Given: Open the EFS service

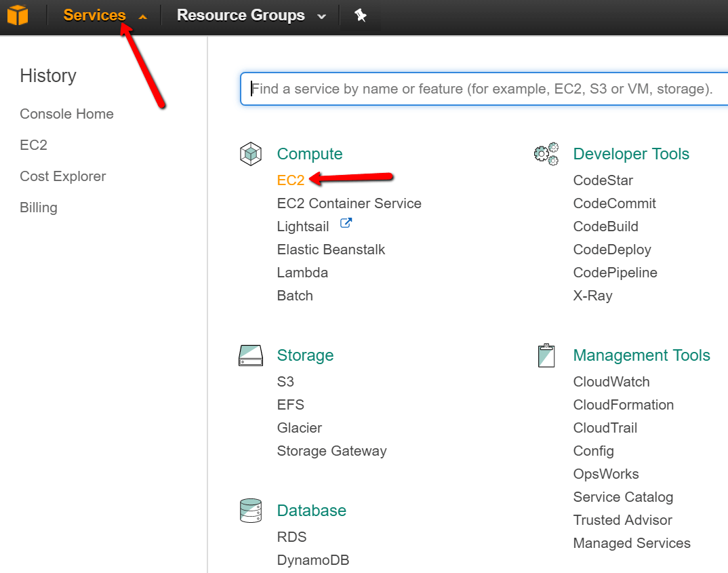Looking at the screenshot, I should point(291,405).
